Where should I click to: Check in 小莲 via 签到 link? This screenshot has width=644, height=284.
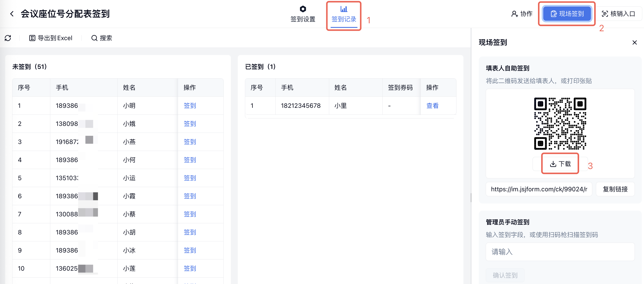(x=190, y=268)
